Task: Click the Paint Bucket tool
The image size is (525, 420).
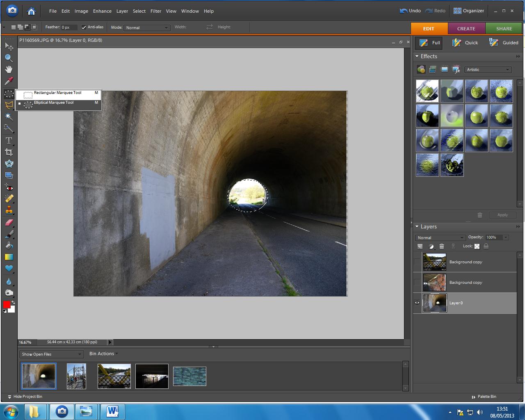Action: click(x=9, y=246)
